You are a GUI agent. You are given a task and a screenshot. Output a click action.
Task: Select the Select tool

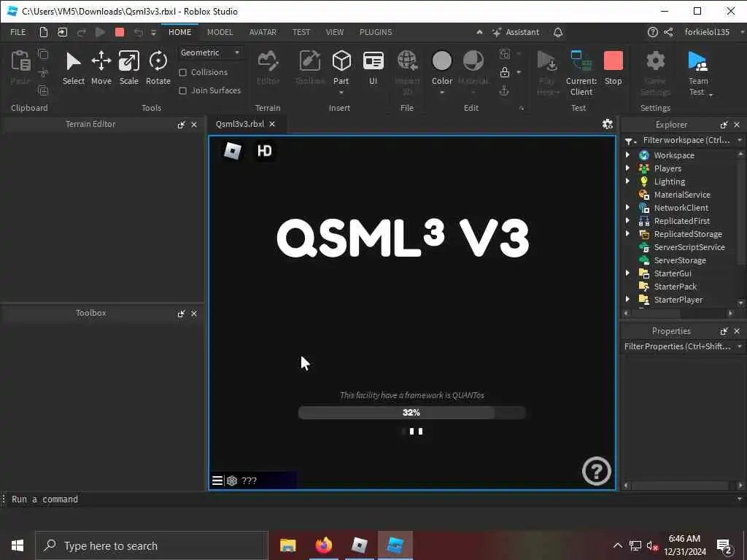[x=74, y=68]
